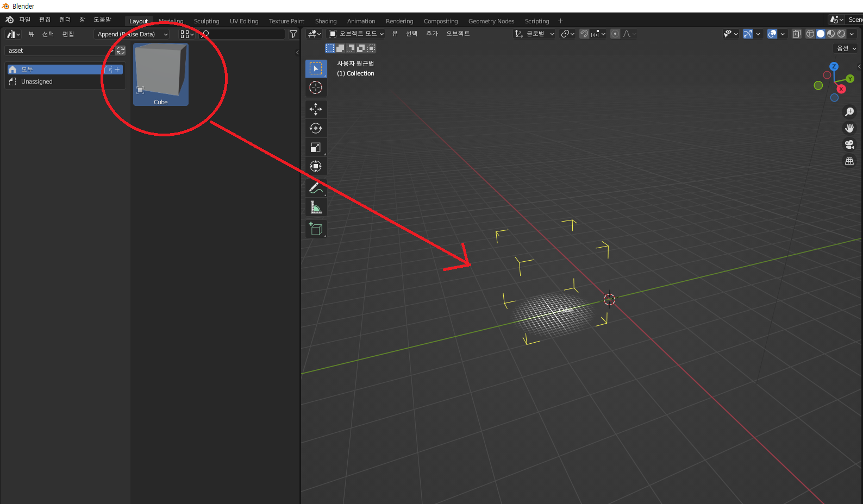This screenshot has width=863, height=504.
Task: Click the Blender logo menu icon
Action: click(9, 20)
